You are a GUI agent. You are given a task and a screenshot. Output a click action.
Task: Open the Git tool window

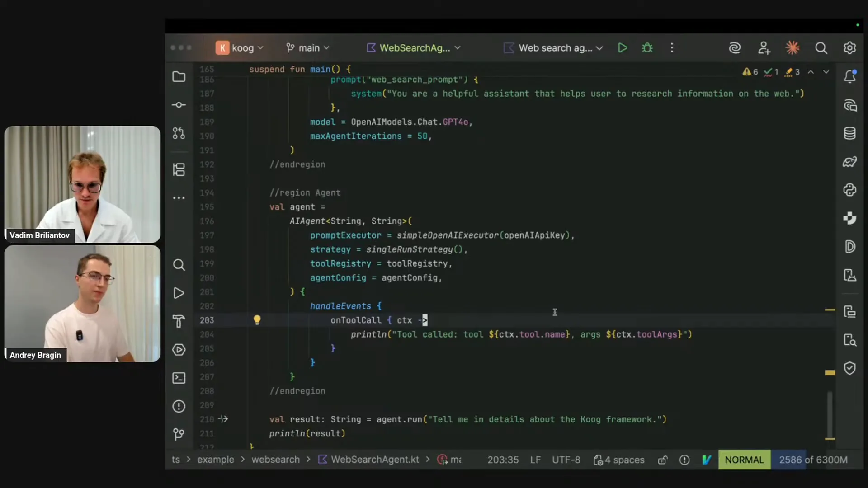(x=179, y=434)
